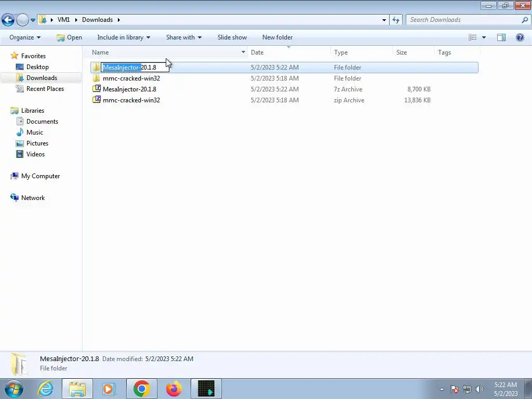Open the Share with menu
532x399 pixels.
coord(183,37)
